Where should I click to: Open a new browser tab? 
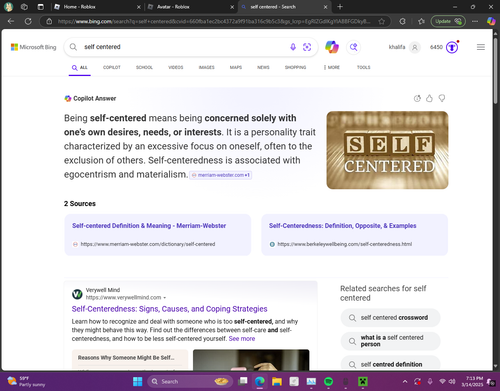pyautogui.click(x=340, y=7)
